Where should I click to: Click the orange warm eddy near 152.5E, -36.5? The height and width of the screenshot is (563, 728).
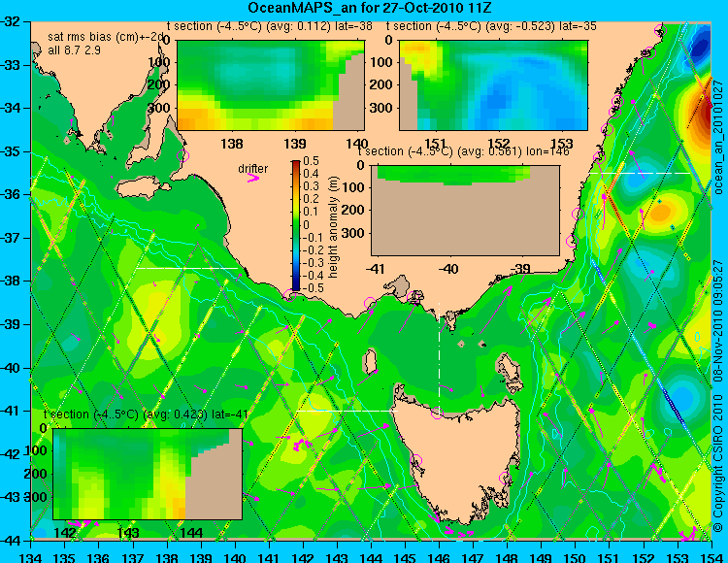[661, 213]
